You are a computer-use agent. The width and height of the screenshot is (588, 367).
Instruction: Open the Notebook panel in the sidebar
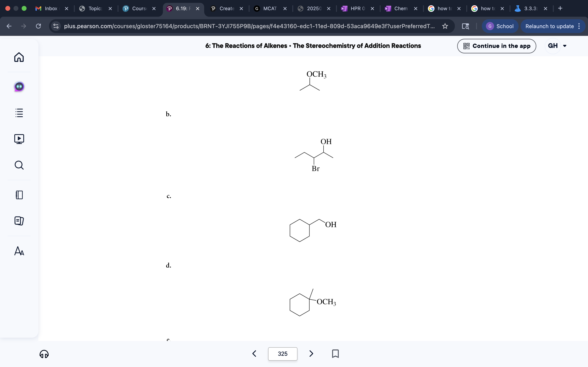coord(19,195)
